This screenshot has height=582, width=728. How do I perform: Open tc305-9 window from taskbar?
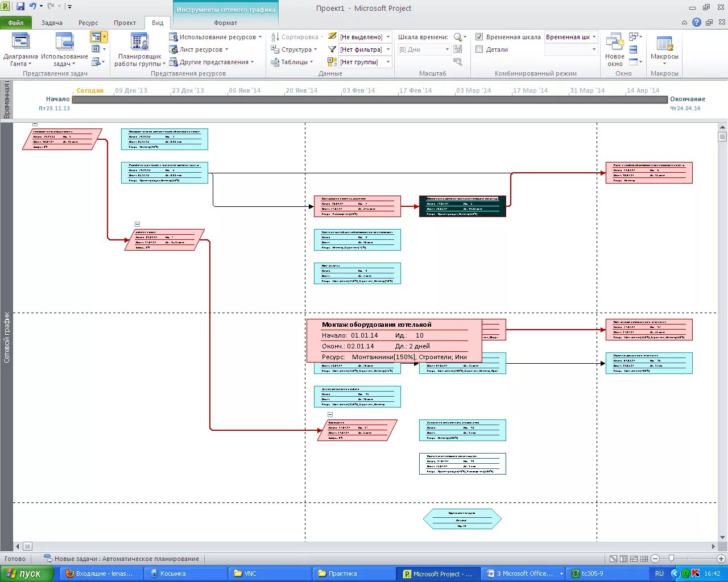point(607,573)
